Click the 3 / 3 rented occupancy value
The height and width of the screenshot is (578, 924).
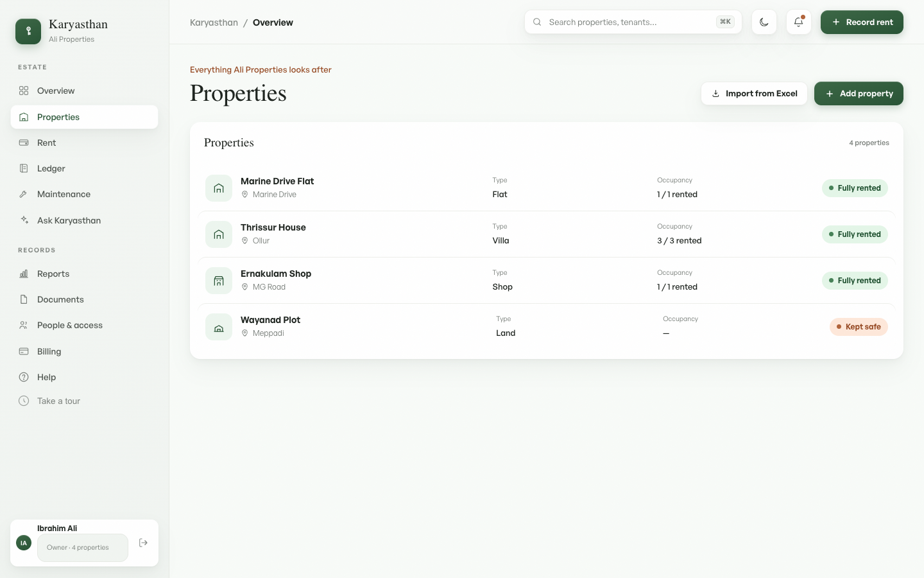679,241
